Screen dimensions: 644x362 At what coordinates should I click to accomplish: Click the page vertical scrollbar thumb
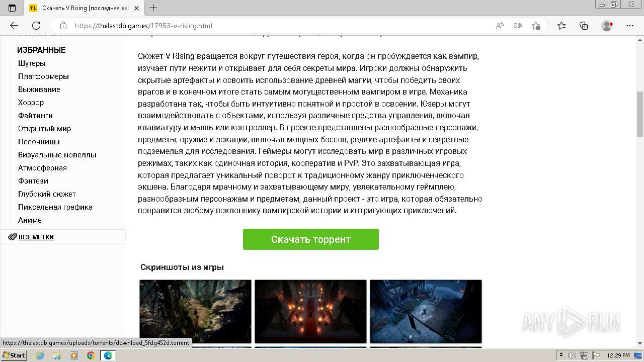[639, 114]
